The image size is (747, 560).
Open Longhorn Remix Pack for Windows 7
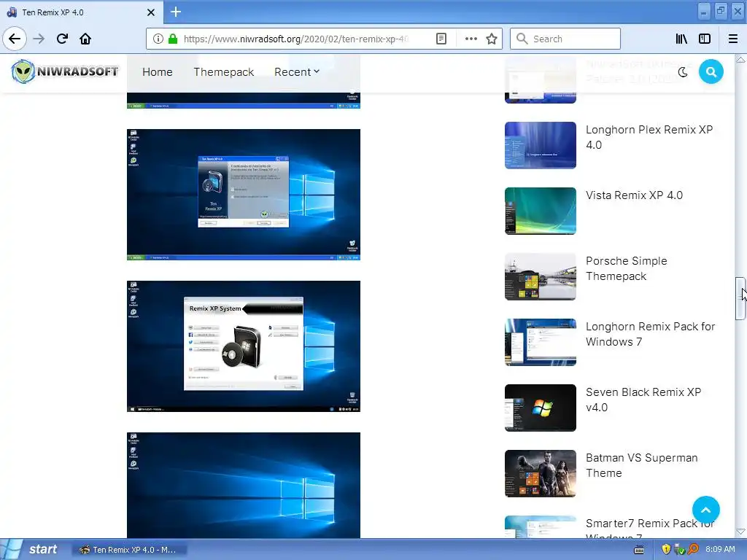click(x=650, y=334)
